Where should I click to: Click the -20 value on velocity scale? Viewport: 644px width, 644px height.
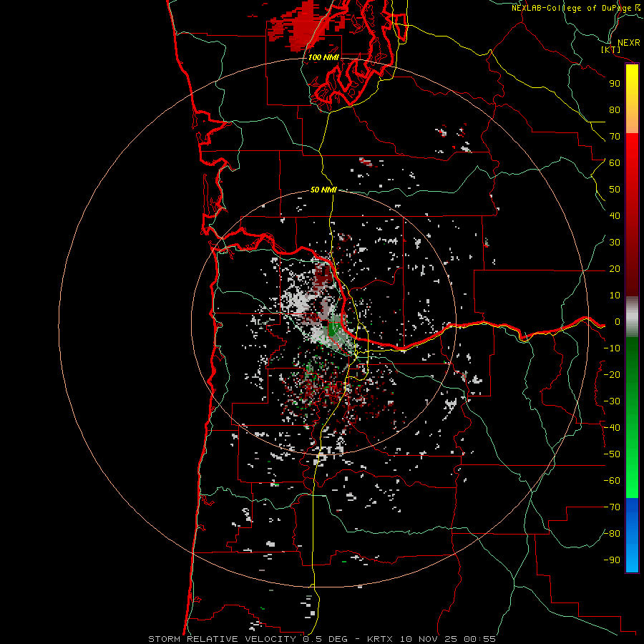[x=612, y=375]
